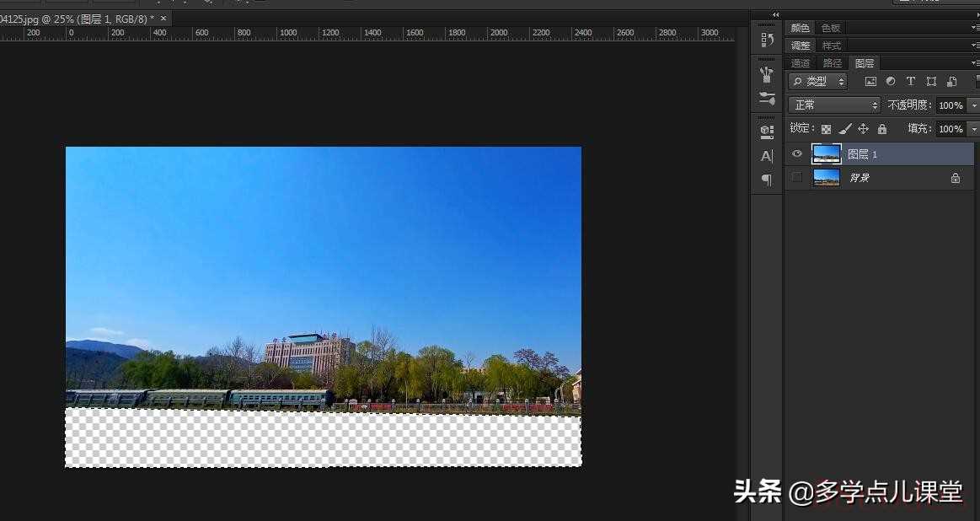Expand the 不透明度 opacity slider arrow

point(973,105)
